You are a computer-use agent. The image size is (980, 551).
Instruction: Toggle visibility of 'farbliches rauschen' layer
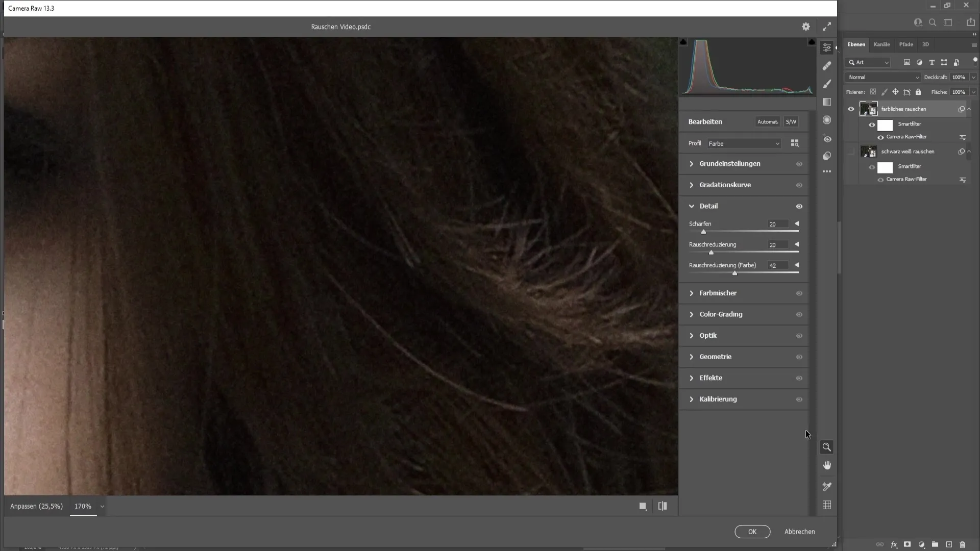click(851, 108)
